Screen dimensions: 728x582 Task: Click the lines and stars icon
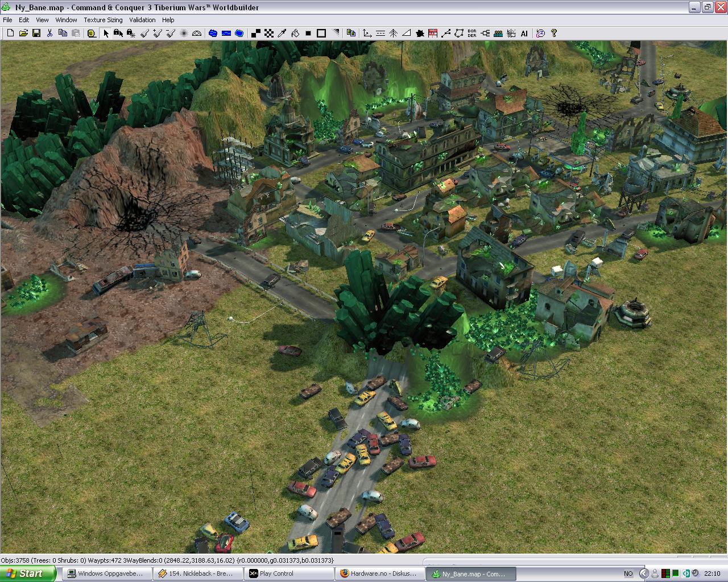pos(511,33)
